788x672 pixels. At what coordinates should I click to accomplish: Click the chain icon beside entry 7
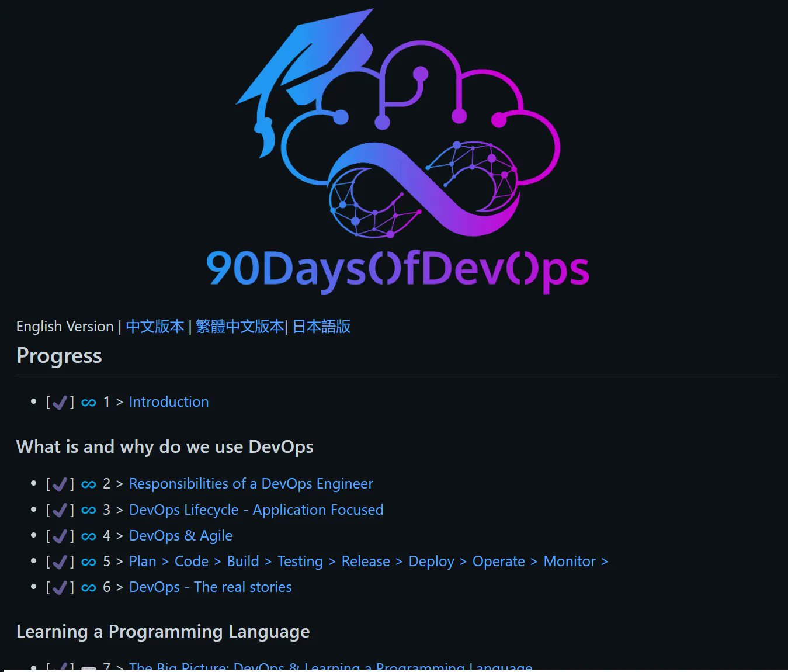pyautogui.click(x=89, y=667)
